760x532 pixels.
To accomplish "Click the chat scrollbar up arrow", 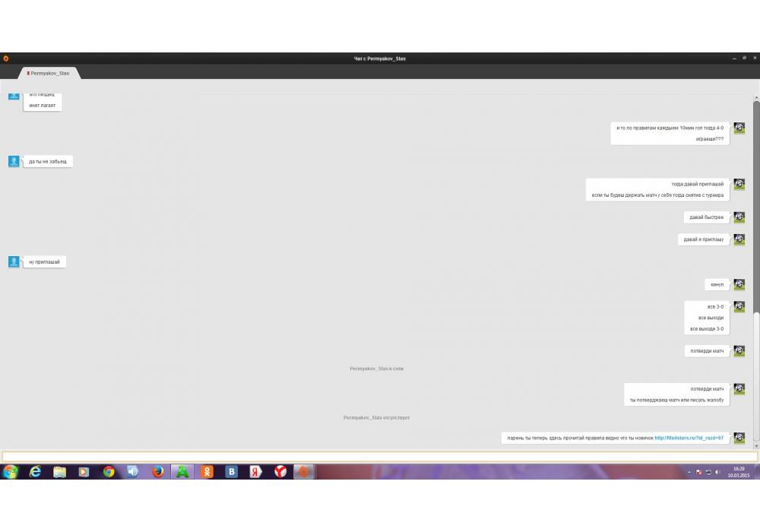I will pyautogui.click(x=756, y=98).
